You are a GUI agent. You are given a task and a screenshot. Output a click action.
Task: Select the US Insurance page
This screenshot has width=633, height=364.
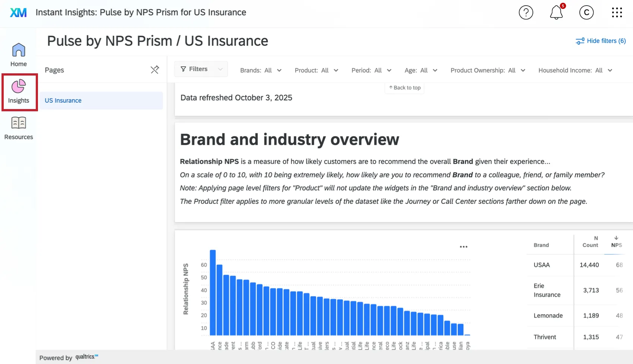pyautogui.click(x=63, y=100)
